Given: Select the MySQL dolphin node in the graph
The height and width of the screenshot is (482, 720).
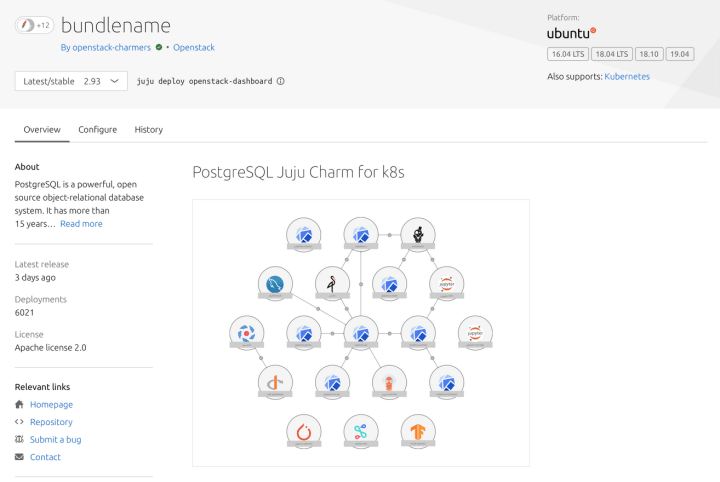Looking at the screenshot, I should [275, 283].
